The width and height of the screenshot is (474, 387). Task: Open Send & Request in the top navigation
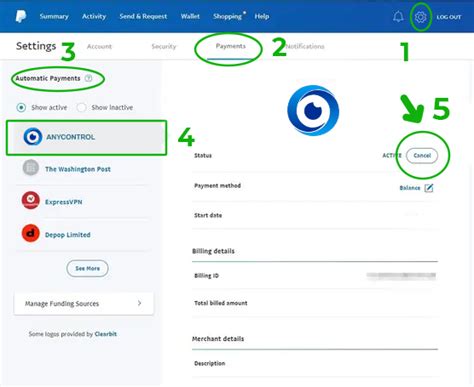pos(143,16)
